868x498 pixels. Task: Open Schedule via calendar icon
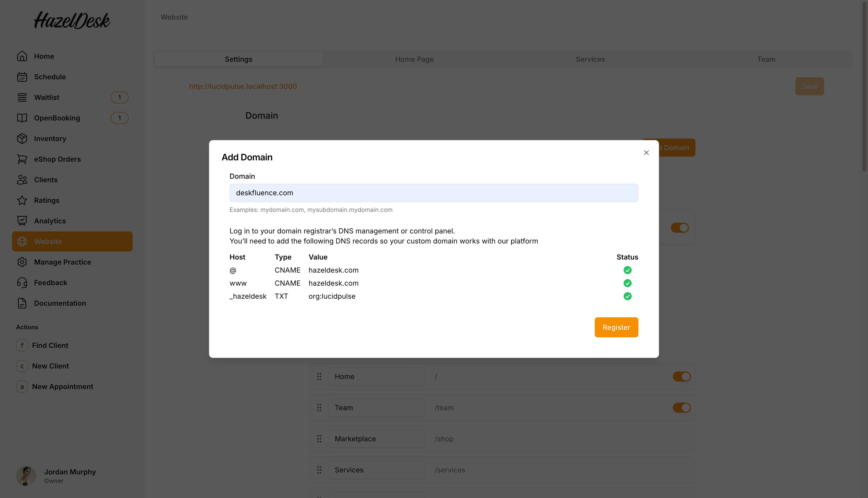[22, 77]
